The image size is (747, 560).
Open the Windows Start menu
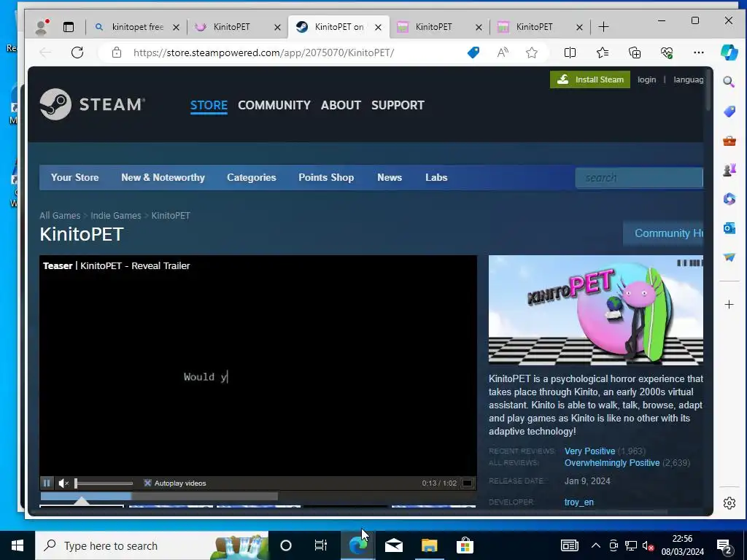tap(18, 545)
